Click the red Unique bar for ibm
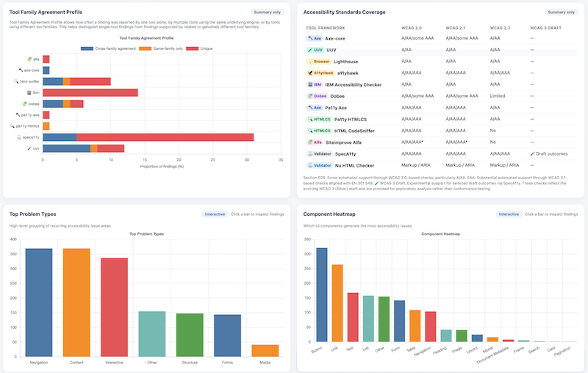The height and width of the screenshot is (373, 588). click(90, 93)
